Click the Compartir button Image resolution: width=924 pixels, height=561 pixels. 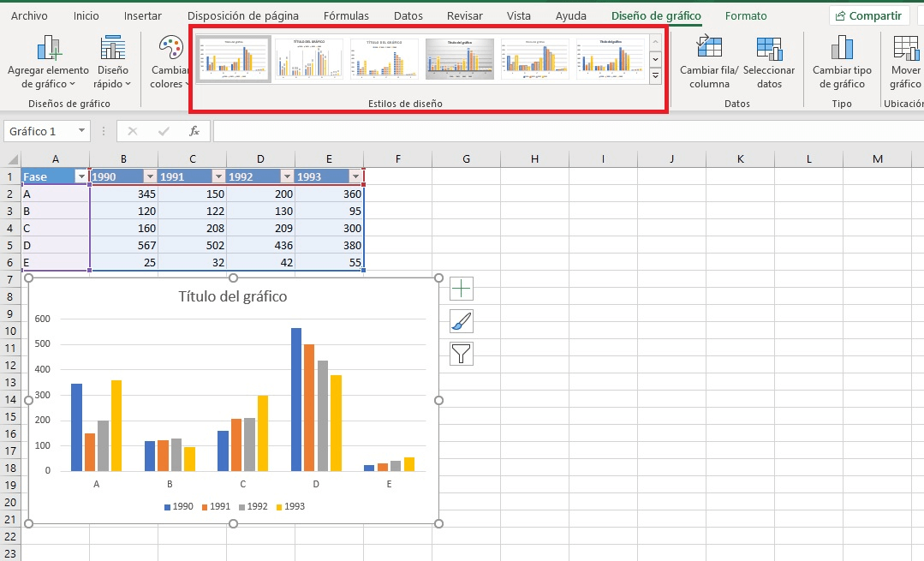[x=868, y=16]
